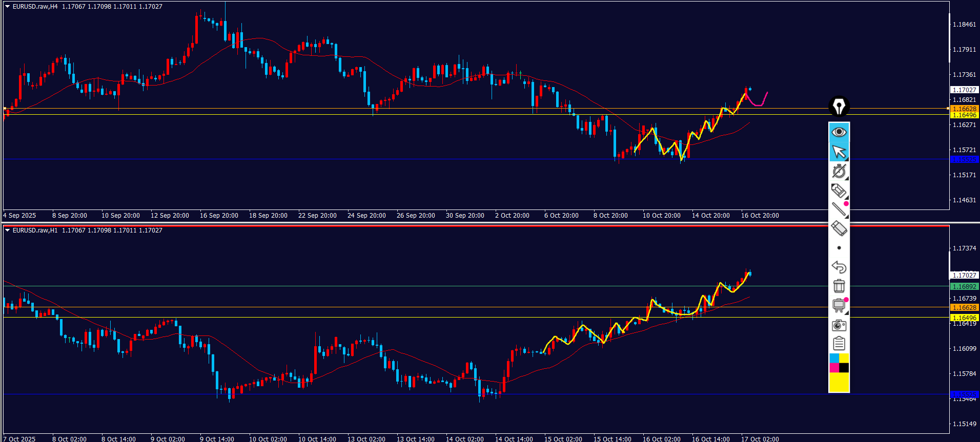
Task: Select the straight line drawing tool
Action: coord(839,209)
